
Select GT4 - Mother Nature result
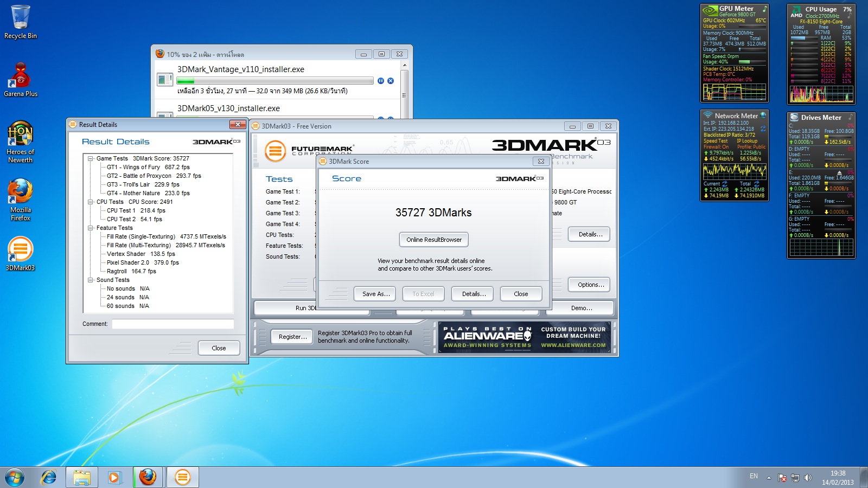tap(148, 193)
